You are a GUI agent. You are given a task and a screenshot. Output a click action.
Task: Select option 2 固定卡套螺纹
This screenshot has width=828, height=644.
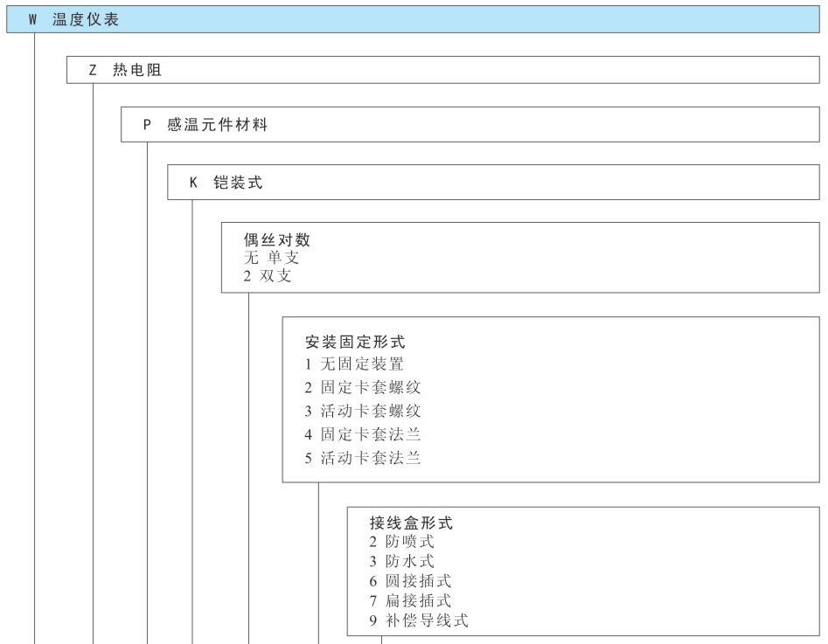pyautogui.click(x=363, y=388)
